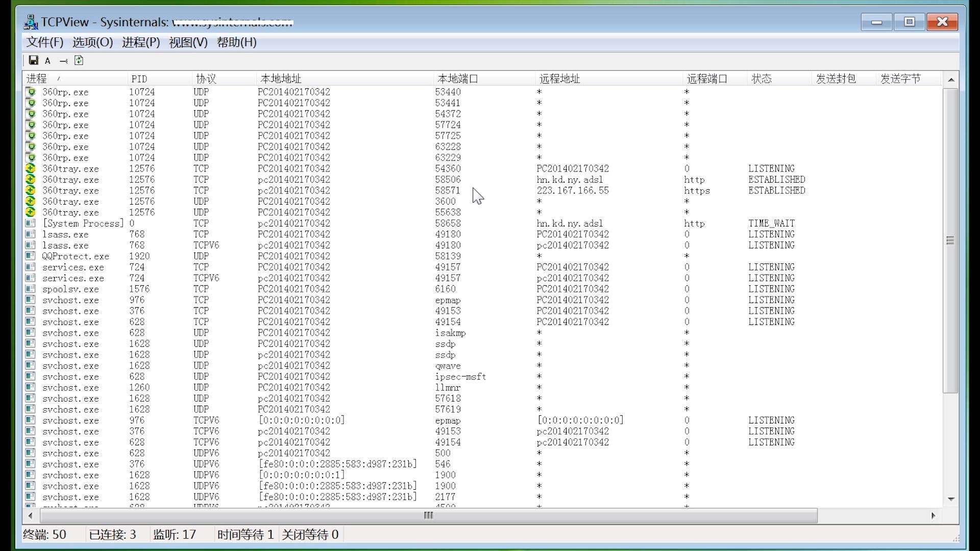Sort by the 发送封包 column header

click(x=844, y=79)
